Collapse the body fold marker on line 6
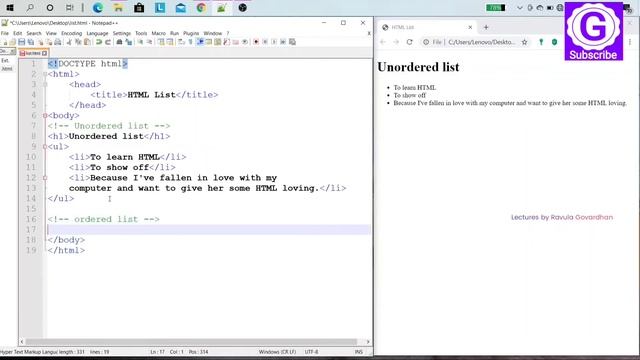 pyautogui.click(x=45, y=116)
